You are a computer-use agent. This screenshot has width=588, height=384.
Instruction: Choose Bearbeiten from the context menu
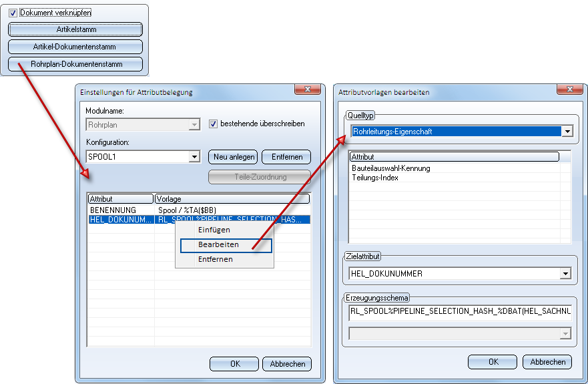[x=226, y=244]
